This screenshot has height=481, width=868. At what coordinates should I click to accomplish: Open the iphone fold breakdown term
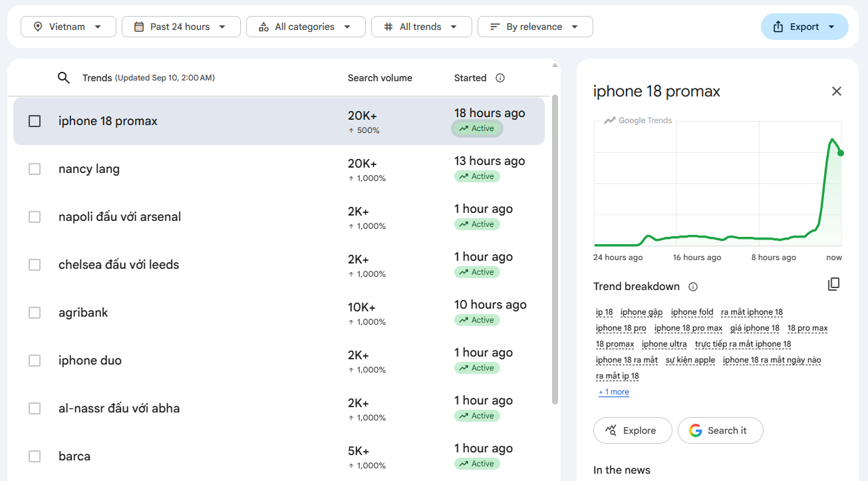[692, 312]
